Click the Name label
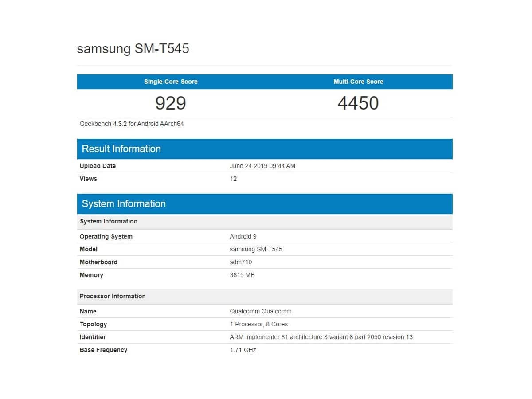532x399 pixels. (x=88, y=311)
